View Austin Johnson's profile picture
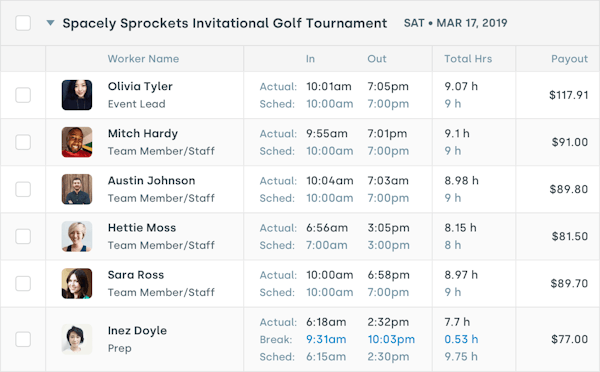 click(x=77, y=189)
